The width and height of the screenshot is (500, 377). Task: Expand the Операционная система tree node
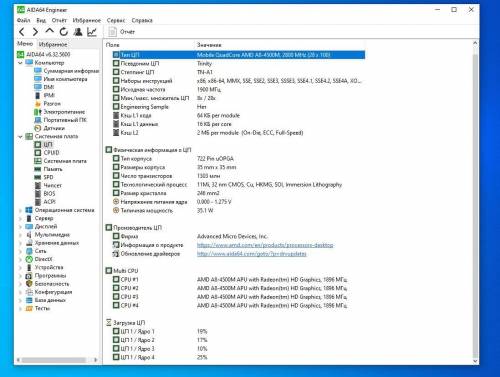[x=20, y=210]
